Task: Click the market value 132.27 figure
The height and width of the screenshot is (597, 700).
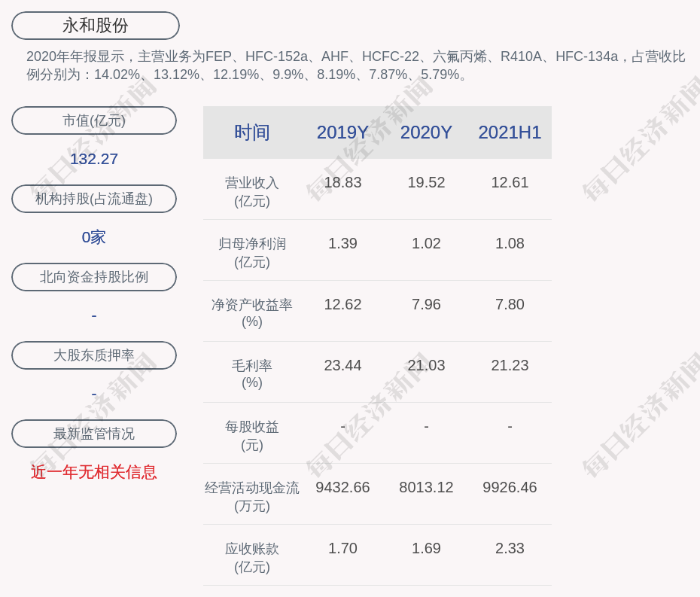Action: click(94, 159)
